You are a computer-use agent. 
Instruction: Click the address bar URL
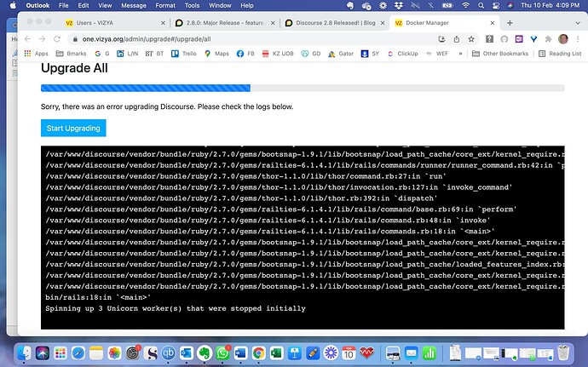click(147, 39)
